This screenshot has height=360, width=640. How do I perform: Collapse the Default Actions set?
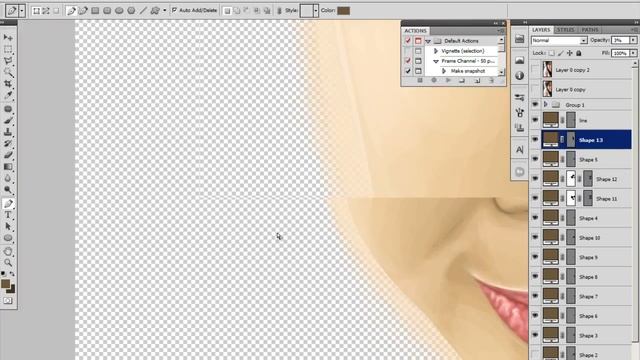(x=428, y=41)
